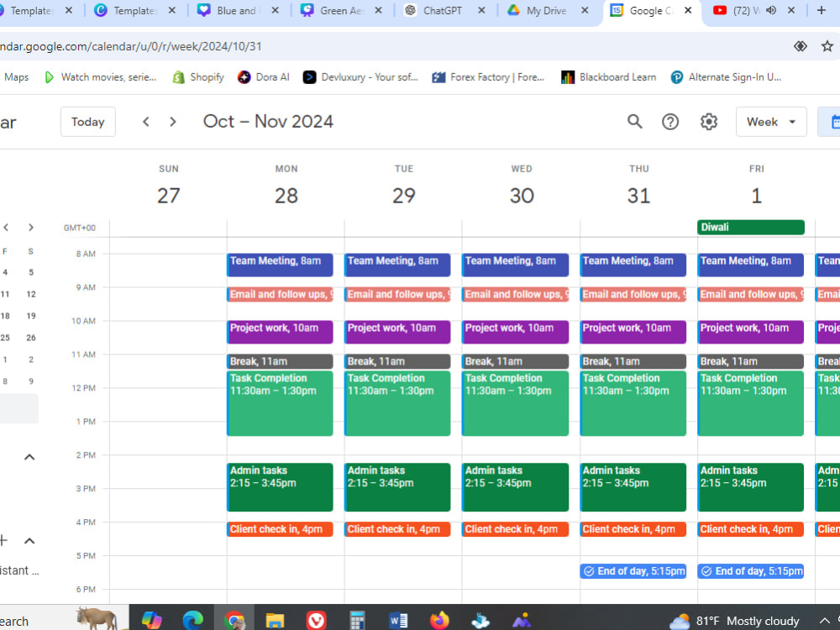Image resolution: width=840 pixels, height=630 pixels.
Task: Launch Microsoft Edge from taskbar
Action: [193, 620]
